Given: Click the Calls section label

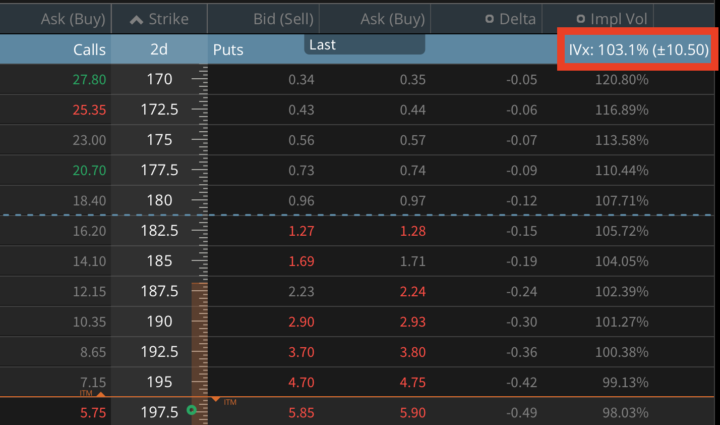Looking at the screenshot, I should [x=89, y=50].
